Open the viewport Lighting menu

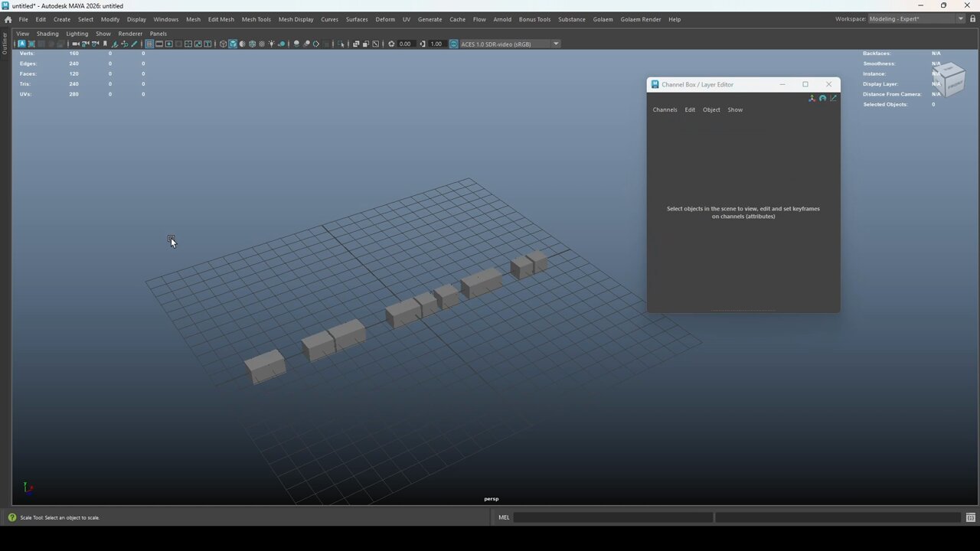(x=77, y=34)
